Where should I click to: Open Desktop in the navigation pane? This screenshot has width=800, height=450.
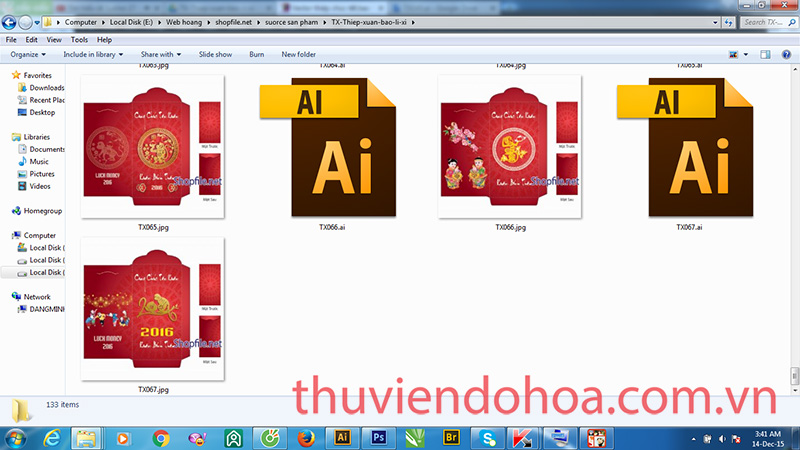(x=42, y=112)
